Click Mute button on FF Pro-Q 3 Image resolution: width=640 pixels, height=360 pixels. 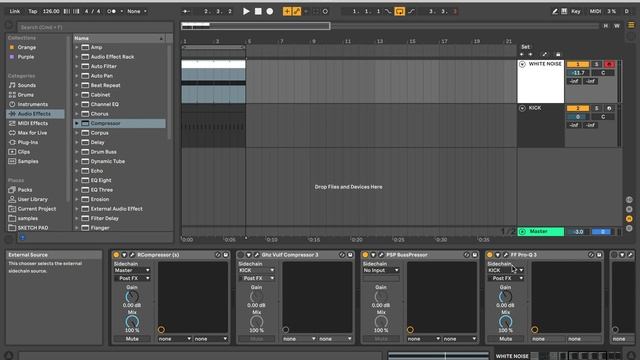505,339
